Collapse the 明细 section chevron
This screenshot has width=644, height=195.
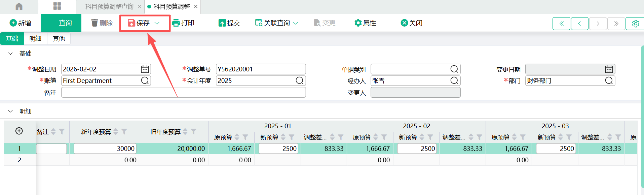pos(10,111)
